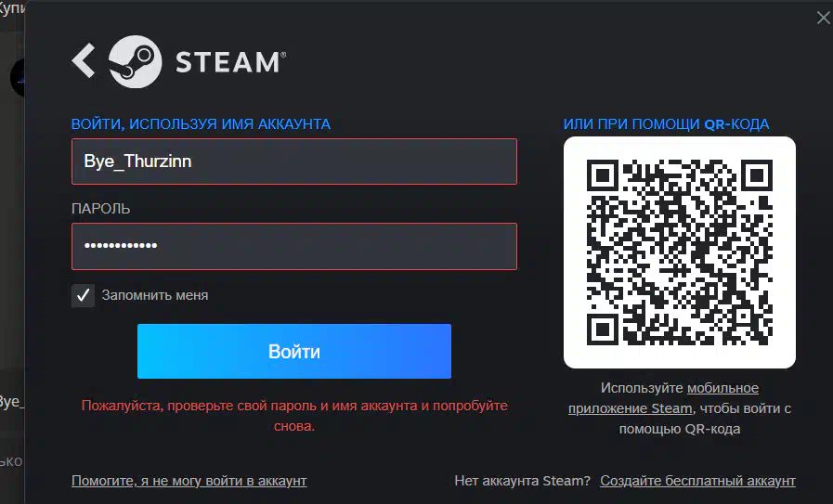Click the blue Войти sign-in button
This screenshot has height=504, width=833.
[x=294, y=351]
